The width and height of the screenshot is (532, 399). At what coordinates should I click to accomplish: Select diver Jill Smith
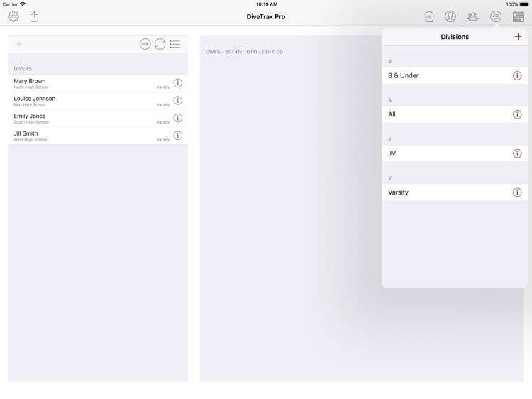coord(98,136)
